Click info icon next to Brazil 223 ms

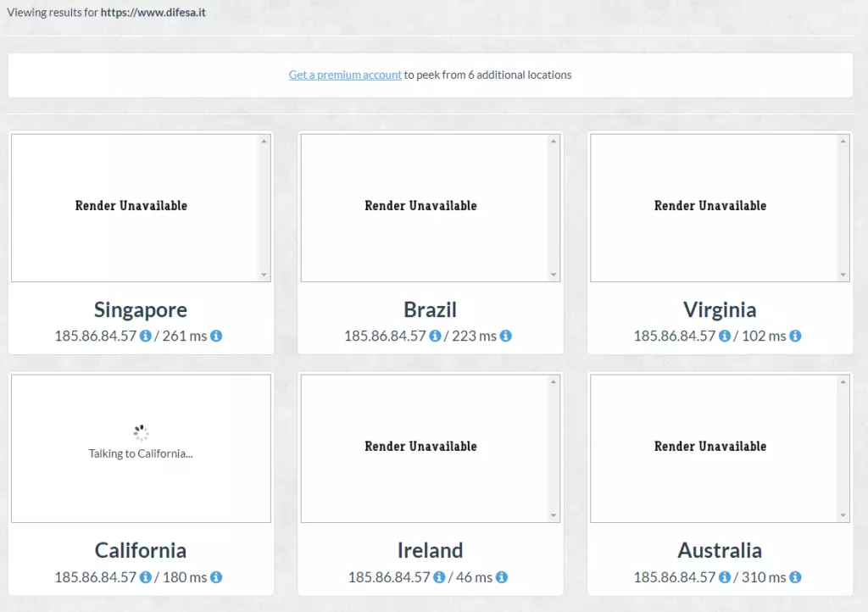pyautogui.click(x=506, y=337)
